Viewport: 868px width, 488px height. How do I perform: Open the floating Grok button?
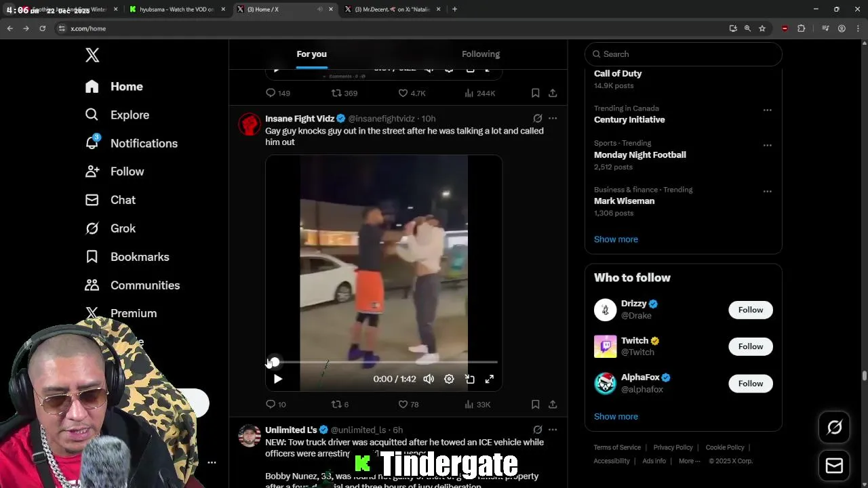834,427
